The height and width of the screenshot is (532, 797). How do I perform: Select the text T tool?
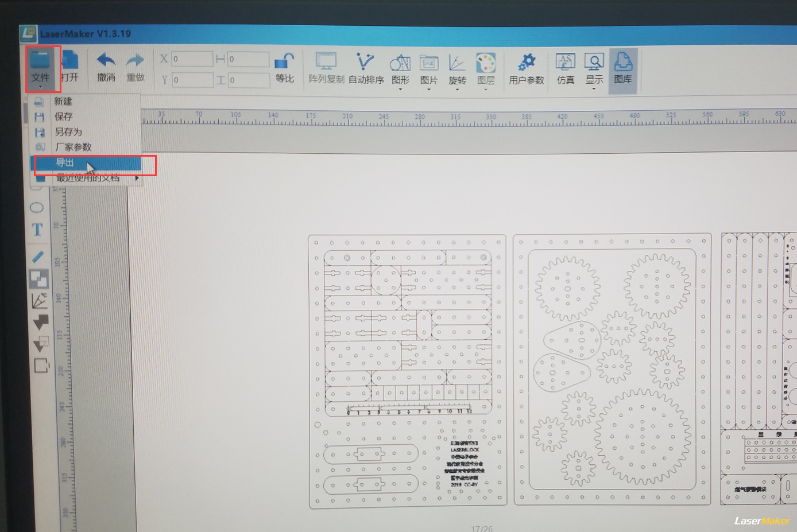click(x=37, y=230)
